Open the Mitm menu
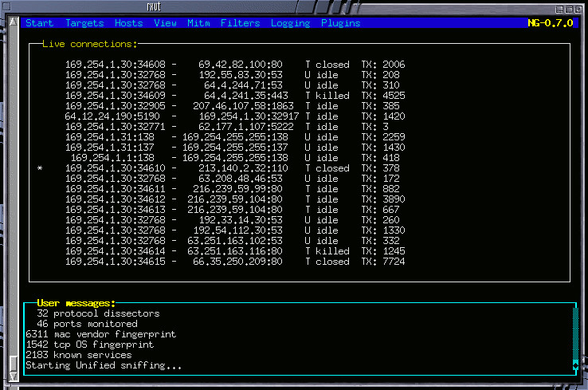Viewport: 588px width, 390px height. (198, 23)
